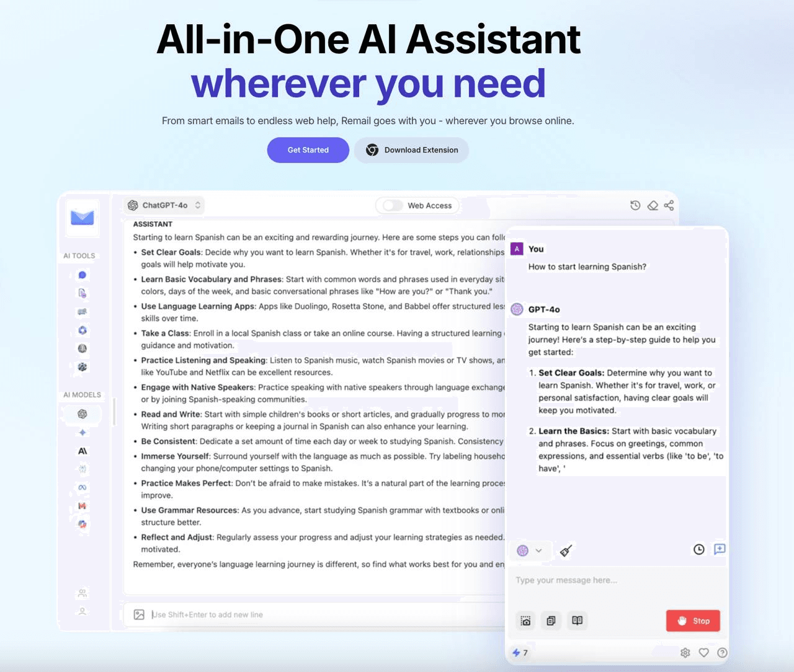This screenshot has width=794, height=672.
Task: Select the ChatGPT model icon under AI Models
Action: (x=82, y=413)
